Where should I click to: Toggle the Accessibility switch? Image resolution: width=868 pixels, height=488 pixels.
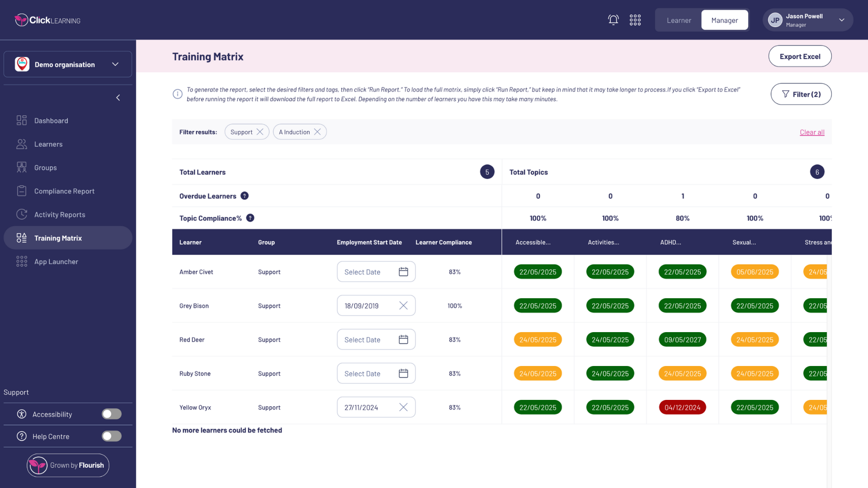(x=112, y=414)
